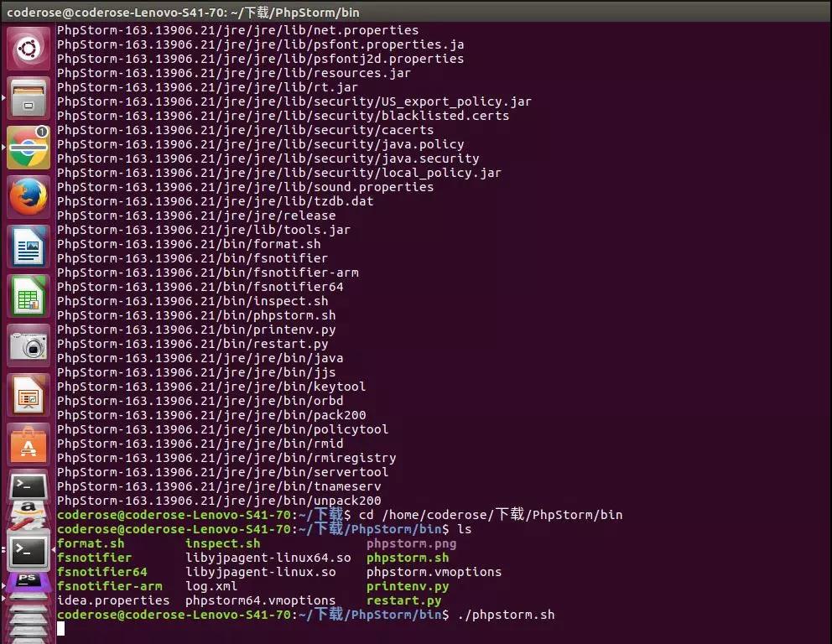This screenshot has width=832, height=644.
Task: Click the inactive Terminal launcher icon above Amazon
Action: click(x=29, y=486)
